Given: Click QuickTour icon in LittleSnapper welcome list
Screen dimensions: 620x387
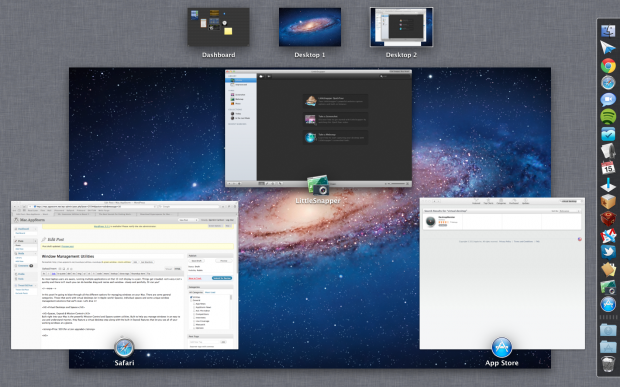Looking at the screenshot, I should (311, 101).
